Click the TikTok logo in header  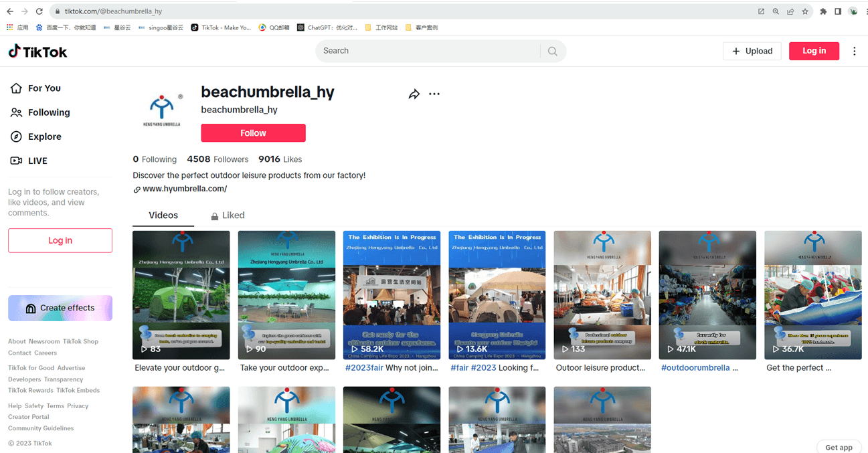point(38,52)
